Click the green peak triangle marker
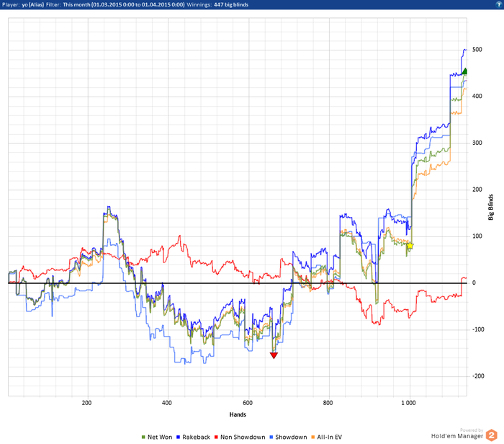 [464, 71]
